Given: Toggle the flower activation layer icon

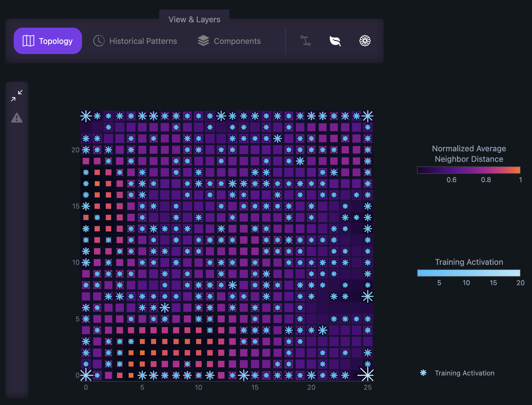Looking at the screenshot, I should (365, 41).
